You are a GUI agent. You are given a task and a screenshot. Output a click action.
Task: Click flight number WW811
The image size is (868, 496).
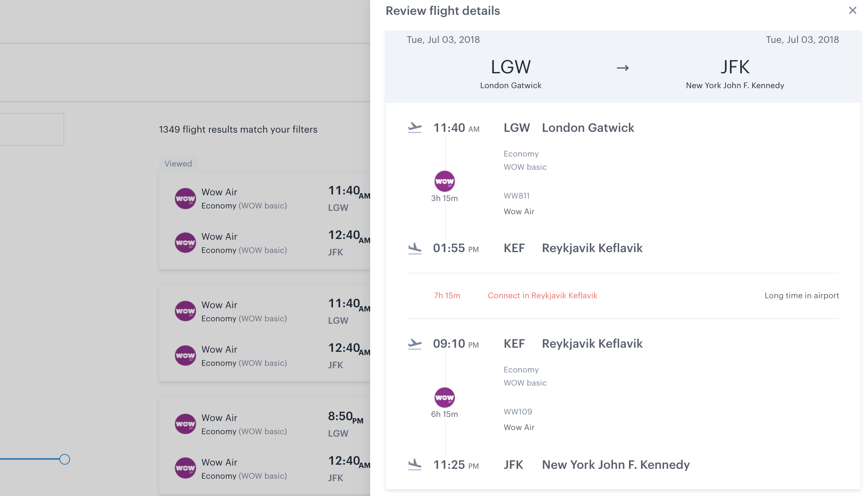[517, 196]
